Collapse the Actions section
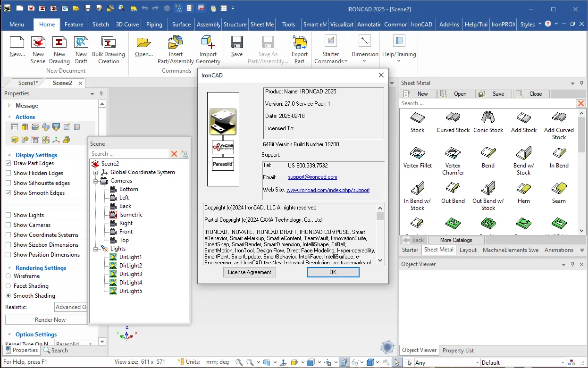This screenshot has height=368, width=588. [9, 117]
